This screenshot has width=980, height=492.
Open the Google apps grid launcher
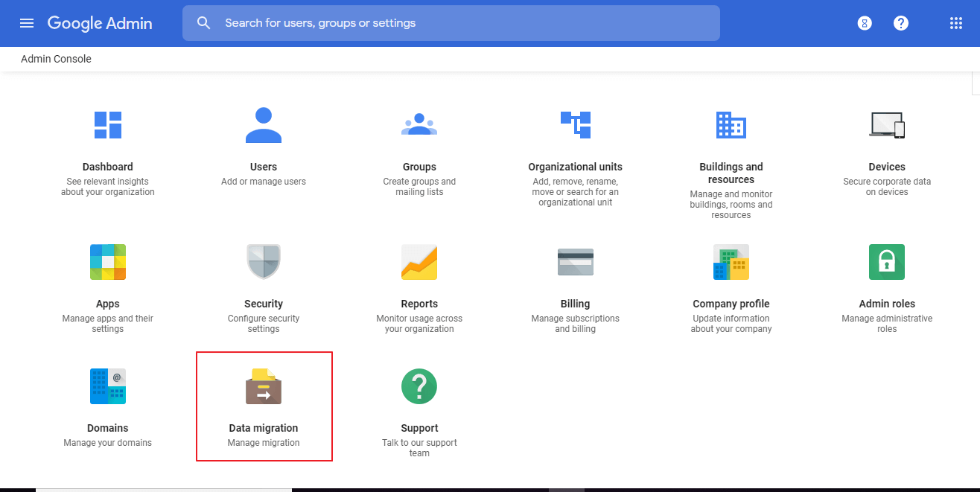[x=956, y=23]
